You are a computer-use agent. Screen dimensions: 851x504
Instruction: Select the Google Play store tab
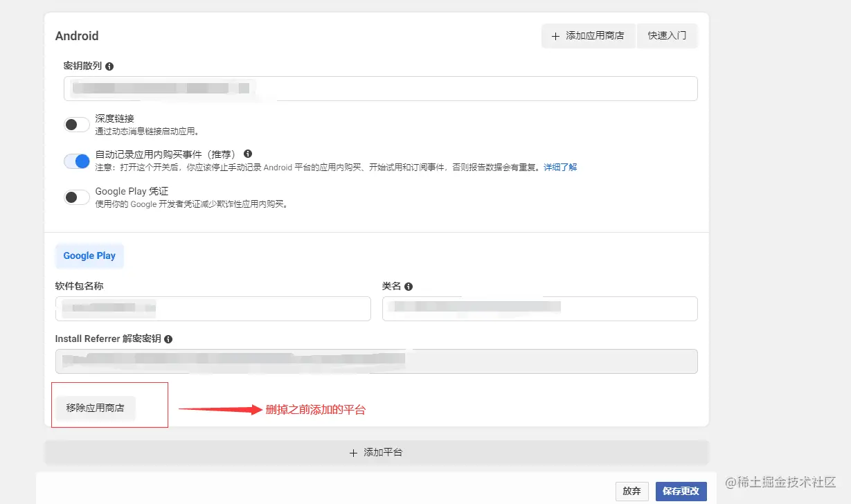click(x=89, y=255)
